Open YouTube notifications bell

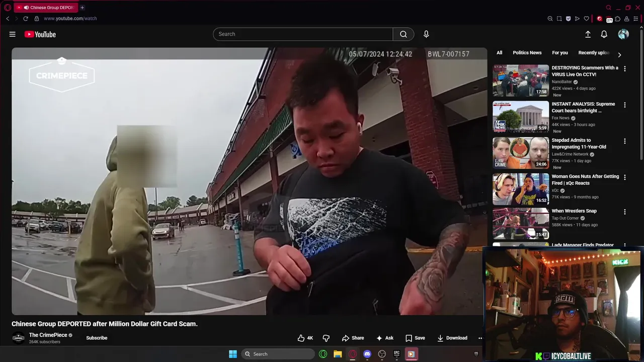(x=604, y=34)
